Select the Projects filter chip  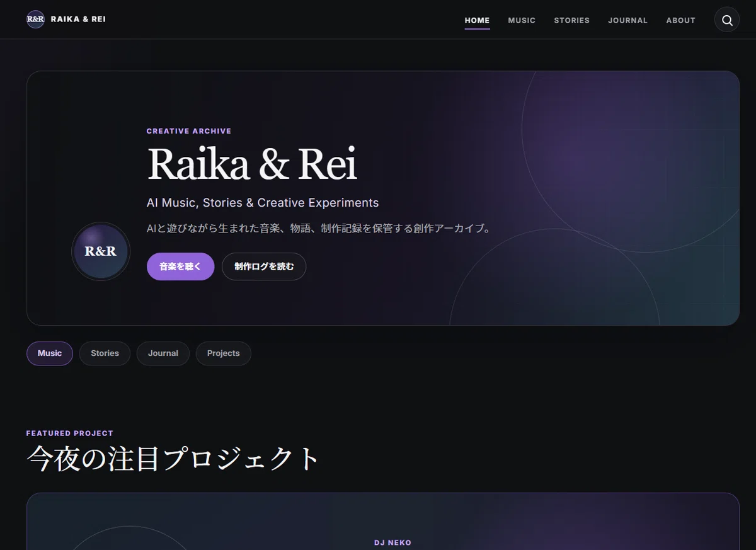224,353
